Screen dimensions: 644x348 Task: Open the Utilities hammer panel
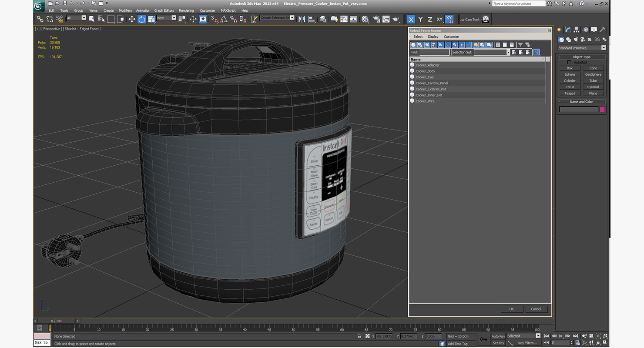click(603, 30)
